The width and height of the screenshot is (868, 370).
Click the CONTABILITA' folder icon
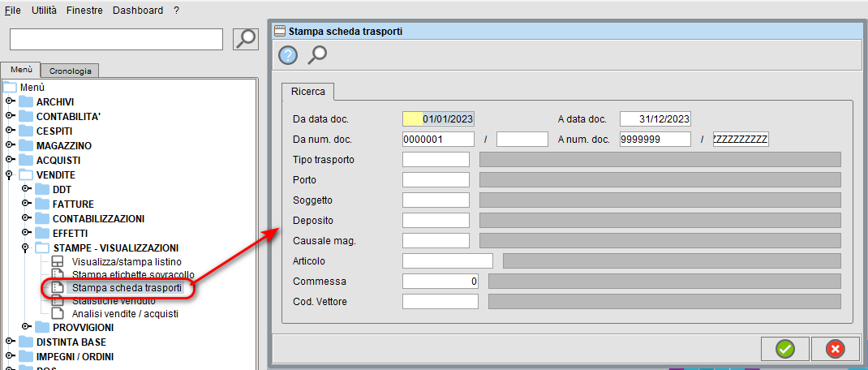coord(25,116)
